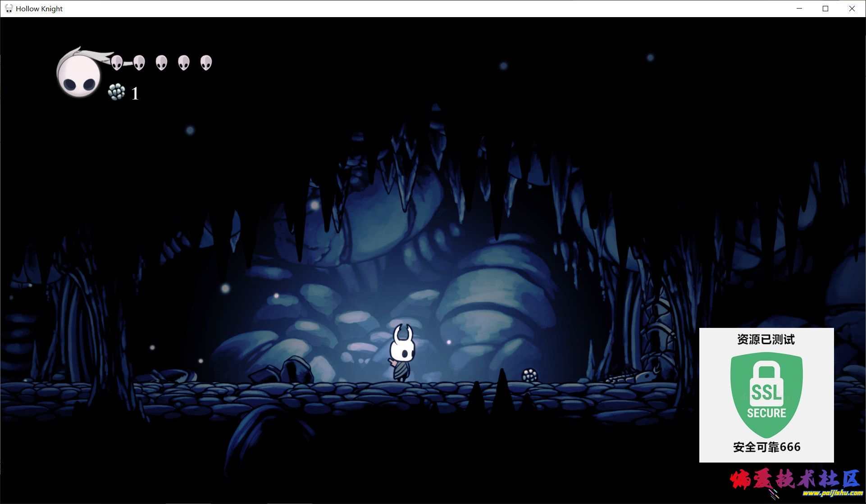
Task: Click the fourth health mask
Action: click(183, 63)
